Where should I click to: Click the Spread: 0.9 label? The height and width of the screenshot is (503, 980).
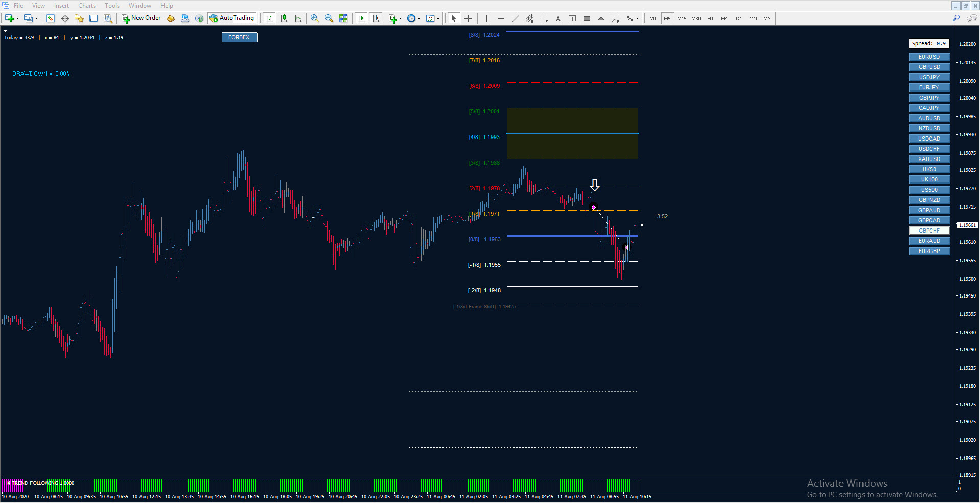(x=929, y=44)
